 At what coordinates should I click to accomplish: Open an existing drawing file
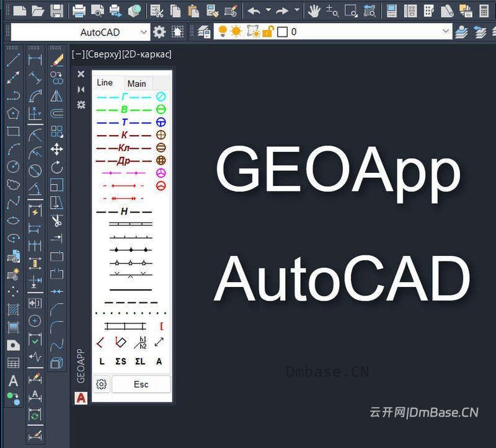(x=38, y=11)
